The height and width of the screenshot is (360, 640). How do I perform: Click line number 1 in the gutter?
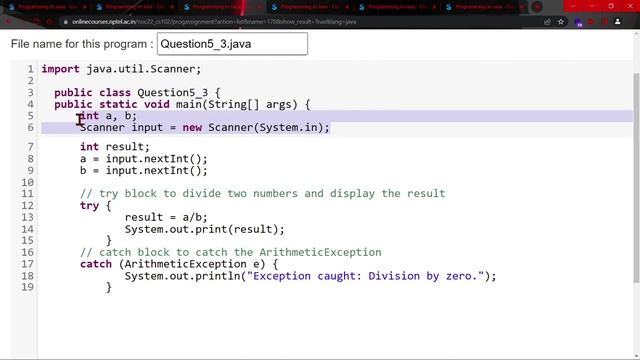(31, 69)
